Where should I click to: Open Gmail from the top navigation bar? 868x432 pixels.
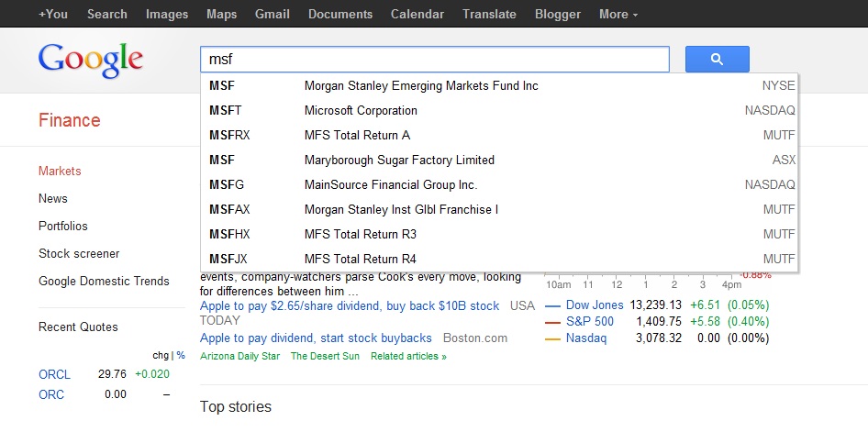tap(272, 14)
